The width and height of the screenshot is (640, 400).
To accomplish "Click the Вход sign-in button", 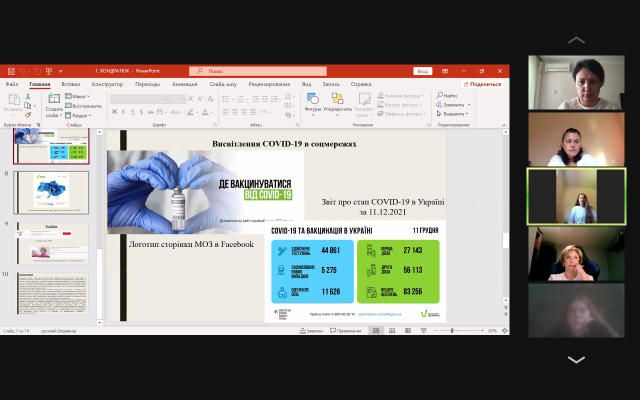I will pyautogui.click(x=422, y=71).
